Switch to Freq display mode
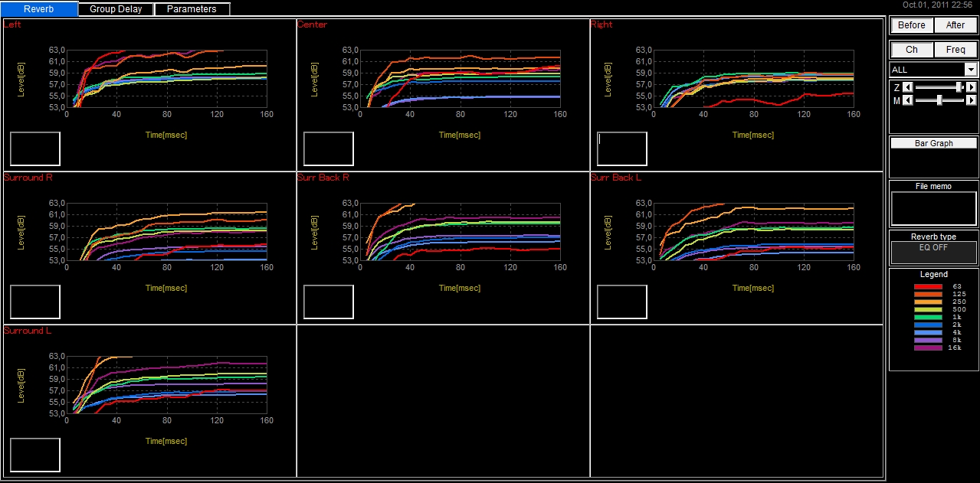Image resolution: width=980 pixels, height=483 pixels. (955, 50)
